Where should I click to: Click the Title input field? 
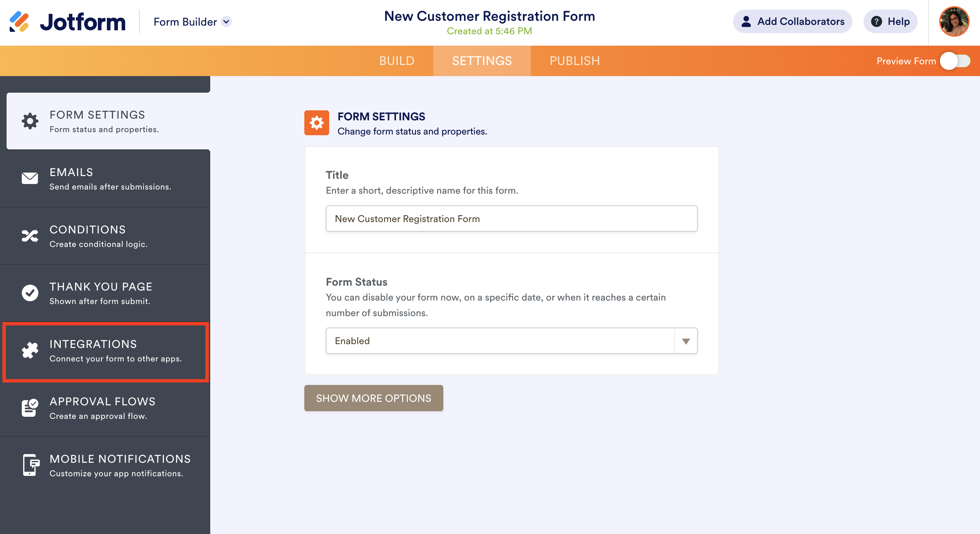511,219
